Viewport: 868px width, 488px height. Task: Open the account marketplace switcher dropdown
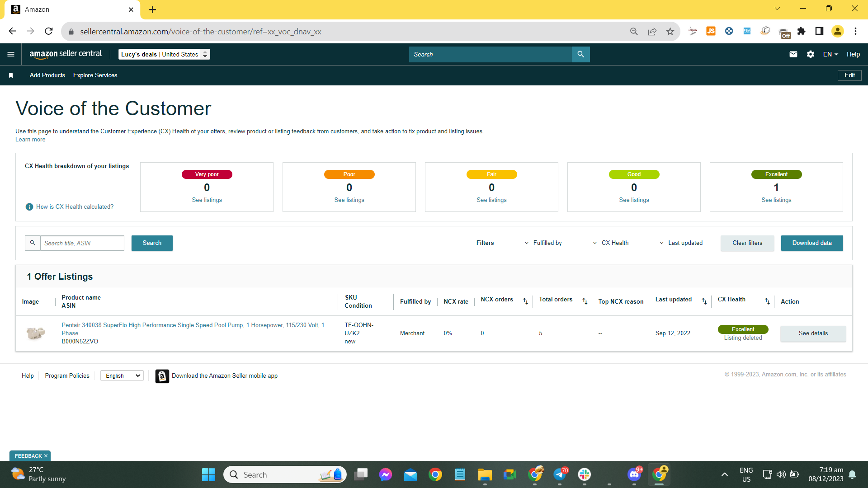click(x=164, y=54)
